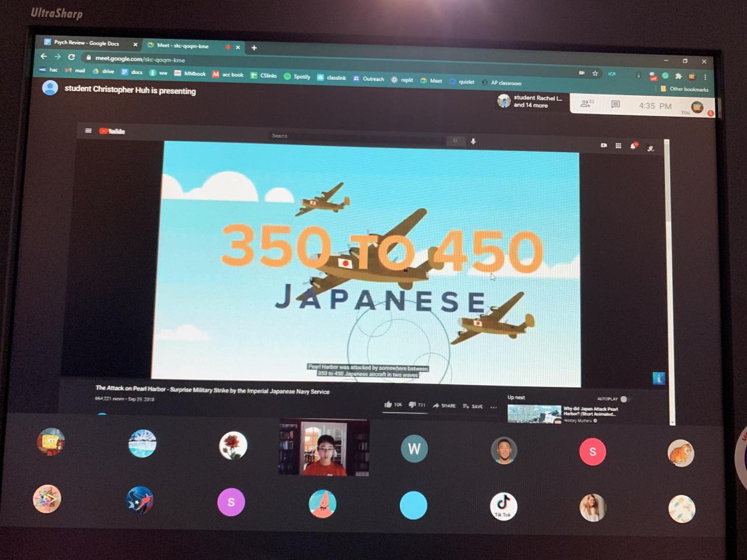This screenshot has width=747, height=560.
Task: Open the Meet bookmark
Action: coord(431,80)
